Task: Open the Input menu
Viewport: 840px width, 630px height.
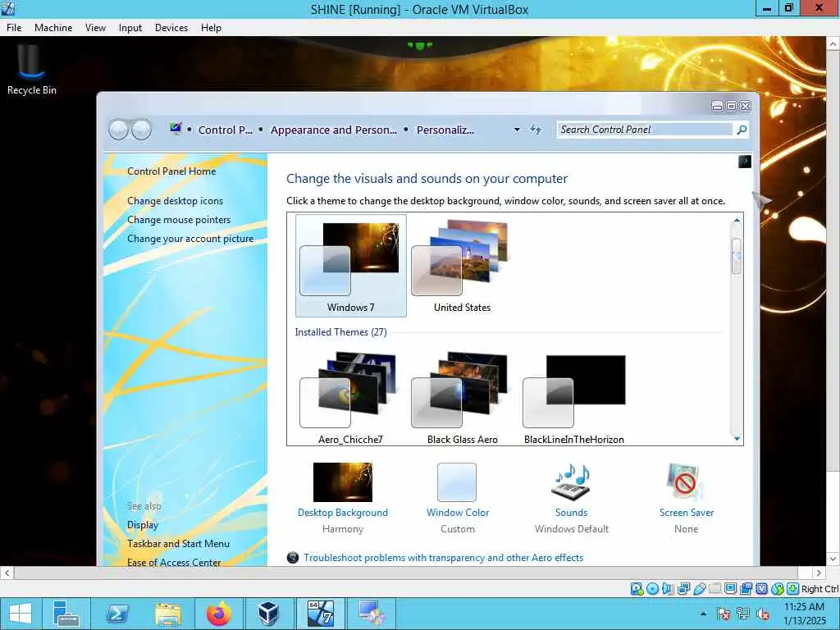Action: [x=130, y=28]
